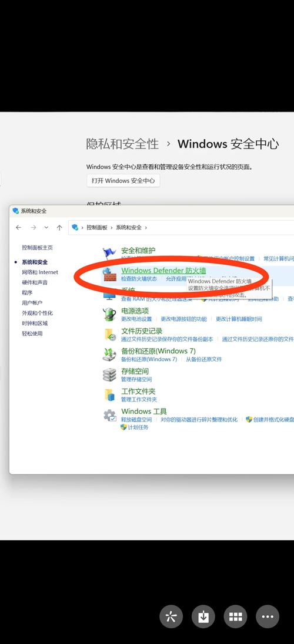Select 轻松使用 in the sidebar
The image size is (294, 644).
(x=32, y=333)
